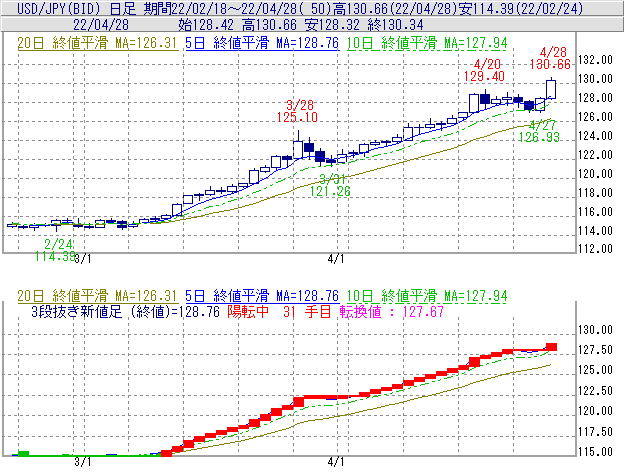Click the 132.00 price axis label
The height and width of the screenshot is (475, 624).
coord(595,60)
